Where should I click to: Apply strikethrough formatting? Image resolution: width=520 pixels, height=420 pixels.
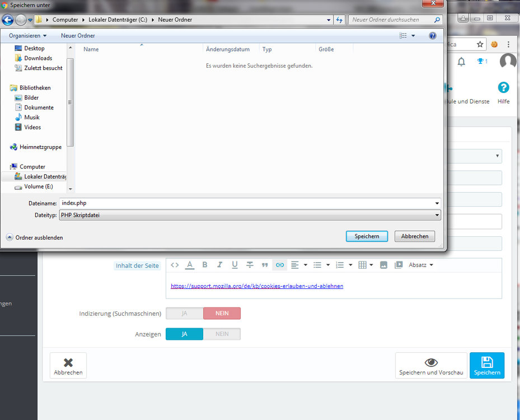250,265
